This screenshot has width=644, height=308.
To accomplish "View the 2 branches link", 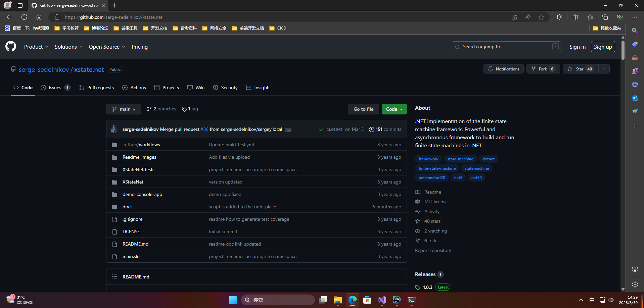I will coord(162,109).
